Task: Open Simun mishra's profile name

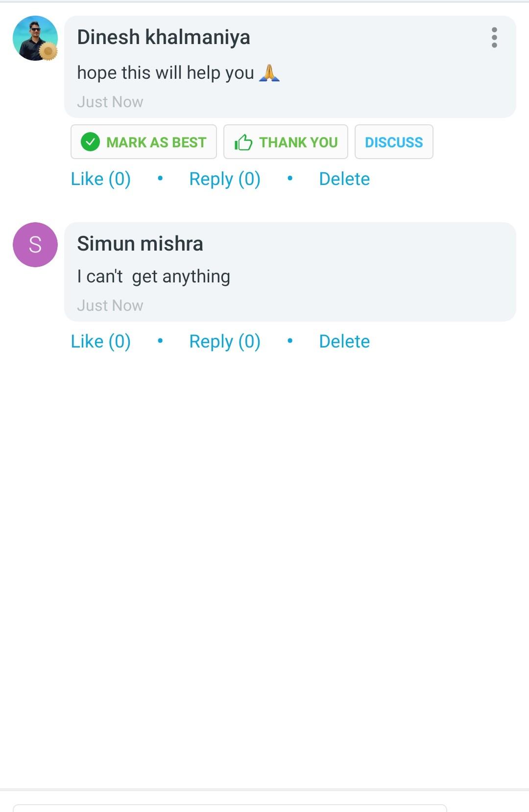Action: point(140,244)
